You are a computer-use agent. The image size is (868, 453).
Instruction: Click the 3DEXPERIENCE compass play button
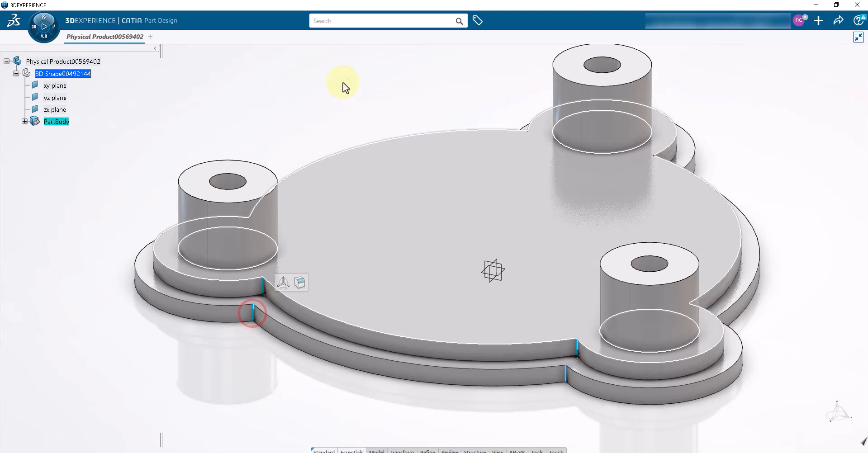[44, 27]
